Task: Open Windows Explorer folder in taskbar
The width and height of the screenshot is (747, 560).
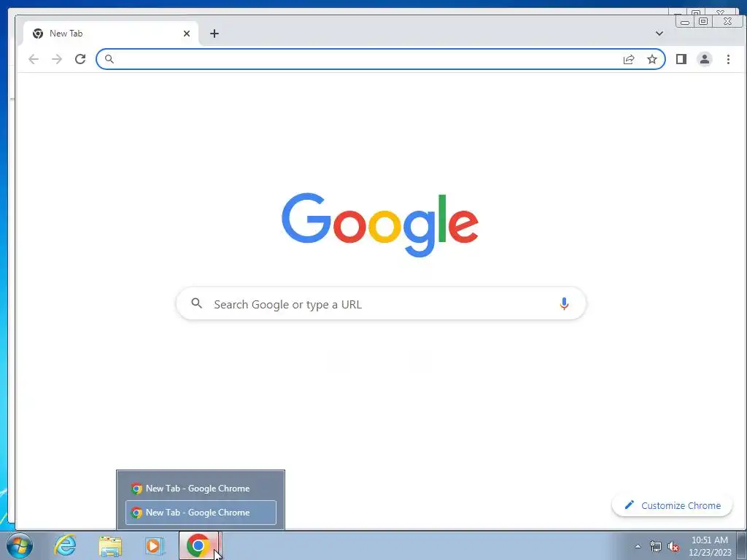Action: coord(110,545)
